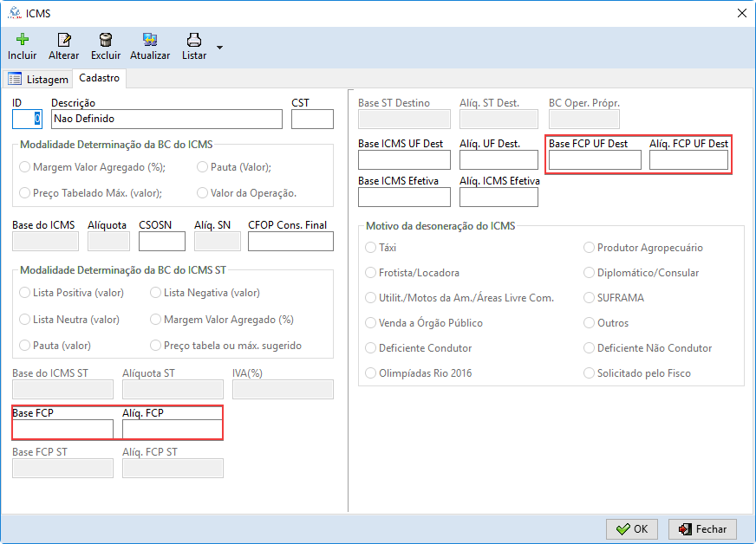The height and width of the screenshot is (544, 756).
Task: Switch to the Listagem tab
Action: click(x=38, y=79)
